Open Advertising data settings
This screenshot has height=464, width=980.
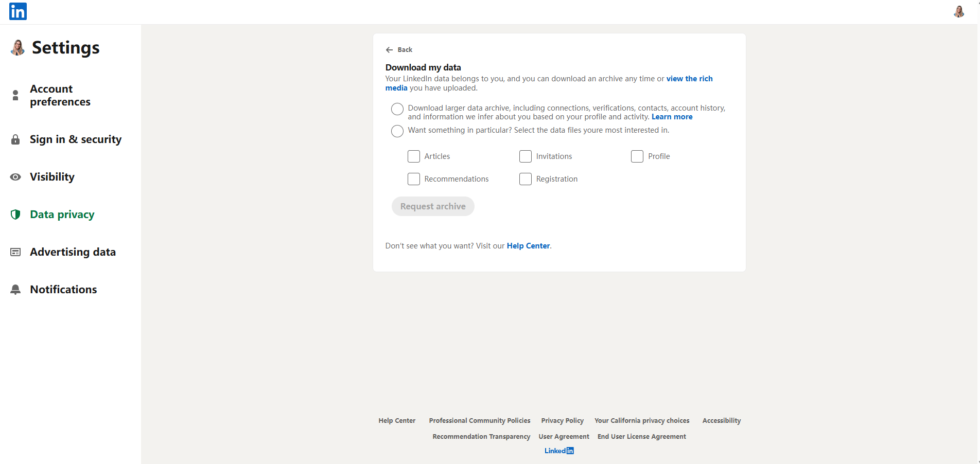pyautogui.click(x=73, y=252)
